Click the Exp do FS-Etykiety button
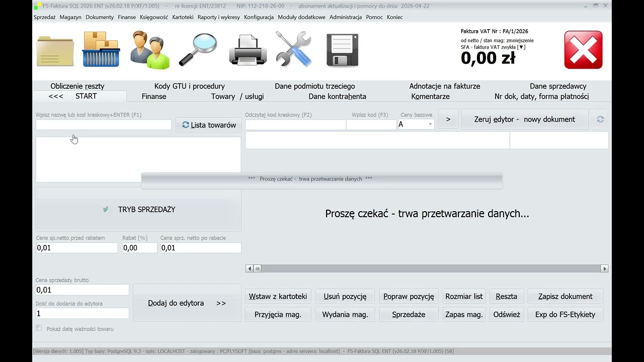The height and width of the screenshot is (362, 644). 566,314
